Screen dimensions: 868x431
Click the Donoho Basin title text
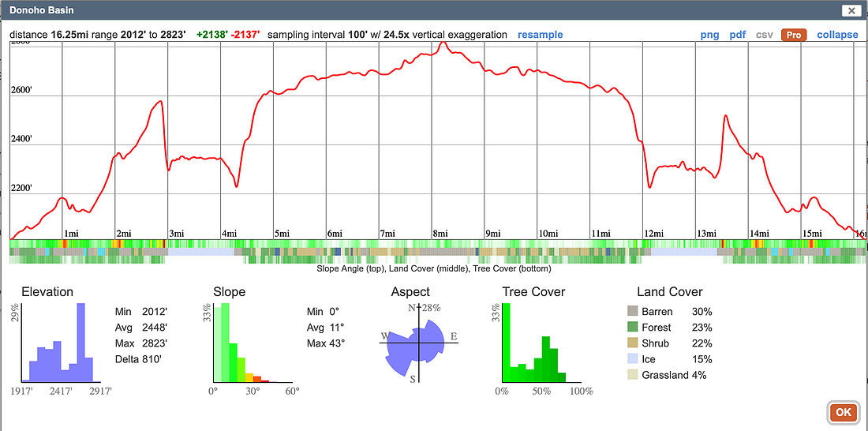(42, 10)
